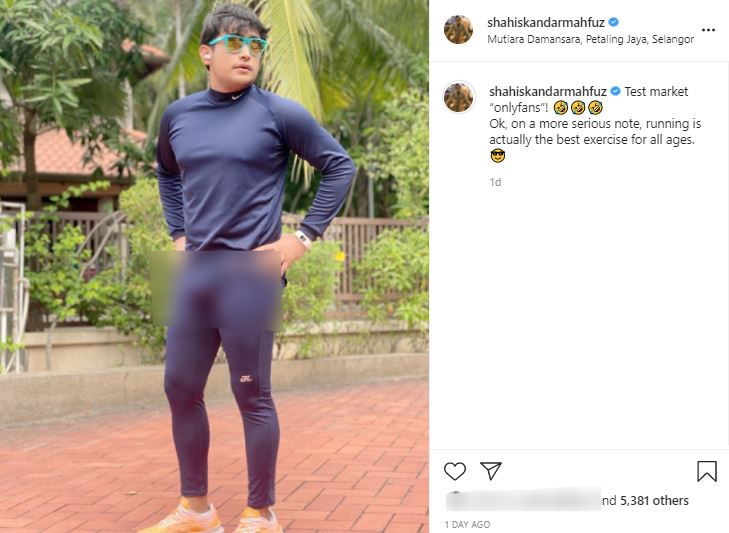The image size is (729, 533).
Task: Click verified badge beside caption username
Action: click(615, 91)
